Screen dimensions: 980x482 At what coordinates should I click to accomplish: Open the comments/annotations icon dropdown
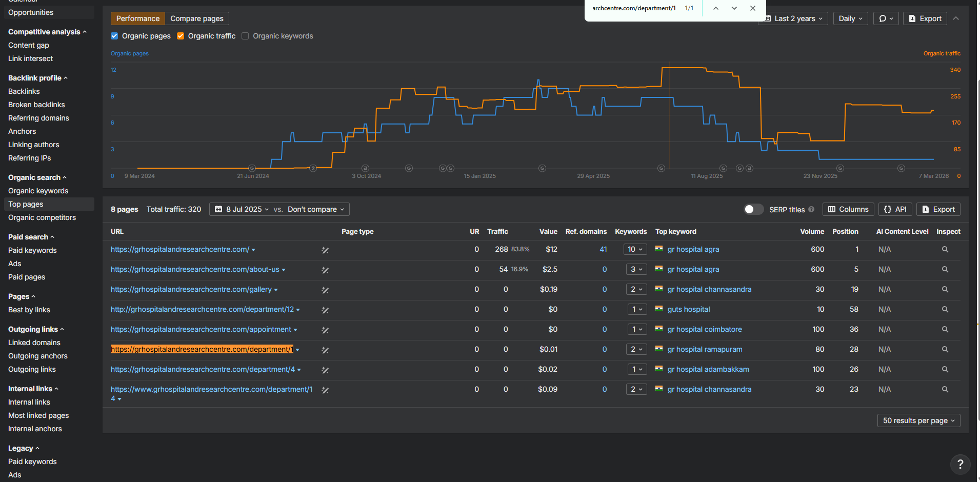[x=886, y=18]
